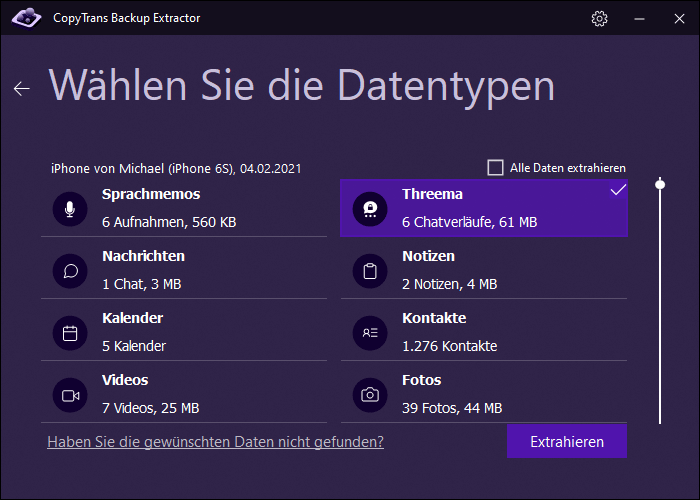Click '1 Chat, 3 MB' text
This screenshot has width=700, height=500.
coord(142,284)
